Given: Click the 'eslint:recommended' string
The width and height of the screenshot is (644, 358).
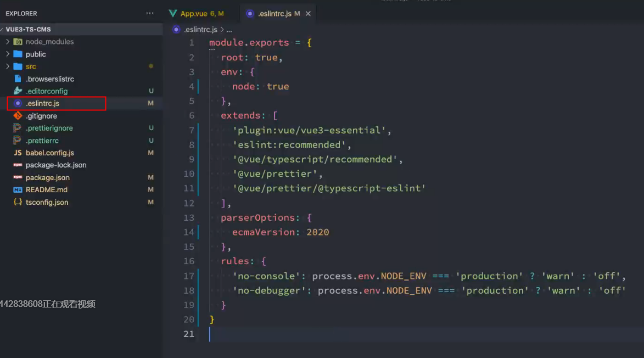Looking at the screenshot, I should 289,144.
